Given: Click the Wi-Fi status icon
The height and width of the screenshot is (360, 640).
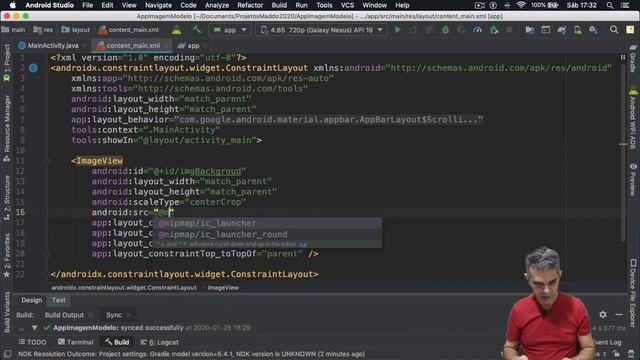Looking at the screenshot, I should pyautogui.click(x=521, y=5).
